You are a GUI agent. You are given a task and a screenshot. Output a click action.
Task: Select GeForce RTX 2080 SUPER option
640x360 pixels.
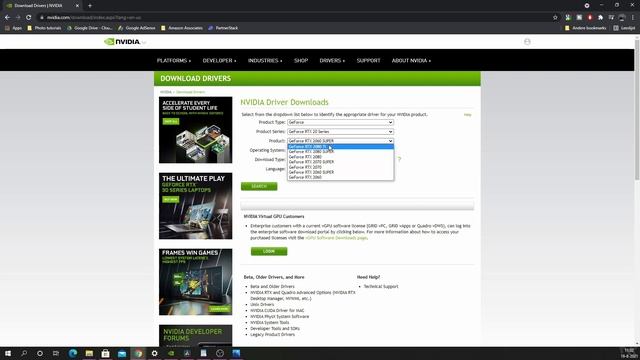[340, 151]
